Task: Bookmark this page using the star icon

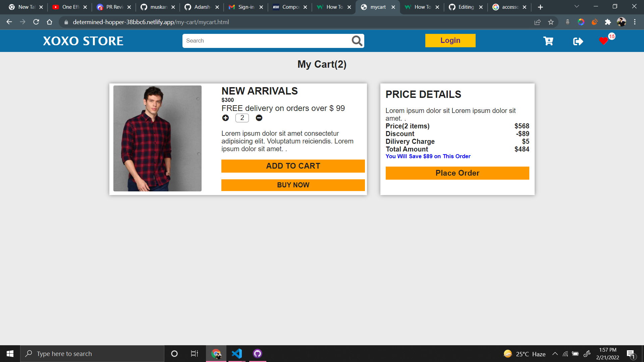Action: coord(551,22)
